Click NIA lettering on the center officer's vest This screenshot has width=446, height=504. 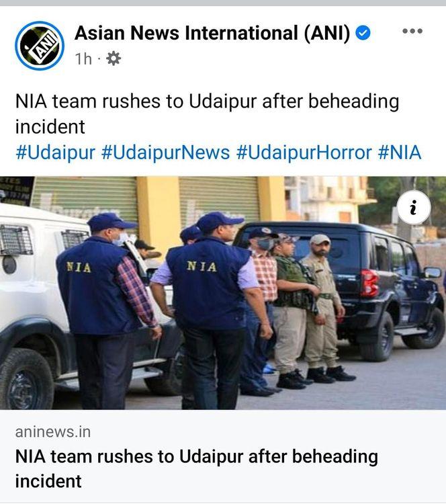202,267
